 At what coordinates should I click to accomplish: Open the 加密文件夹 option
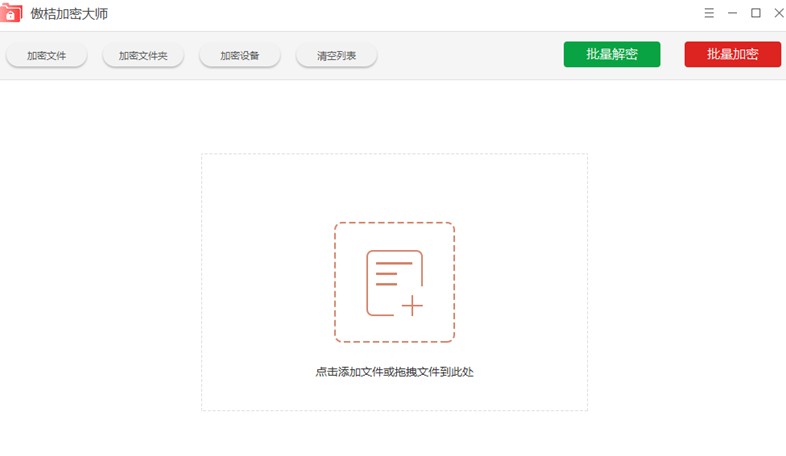[143, 56]
